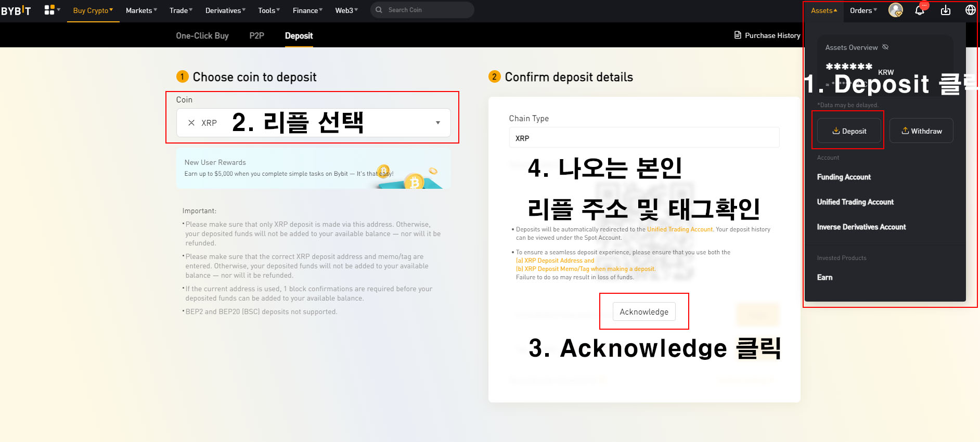Click the Deposit button in Assets panel
The height and width of the screenshot is (442, 980).
[x=849, y=131]
